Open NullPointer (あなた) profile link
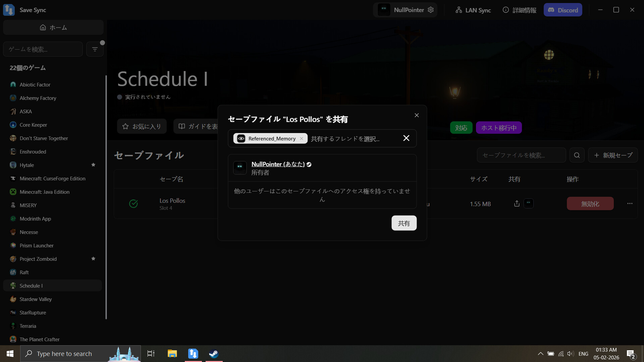The height and width of the screenshot is (362, 644). 278,164
